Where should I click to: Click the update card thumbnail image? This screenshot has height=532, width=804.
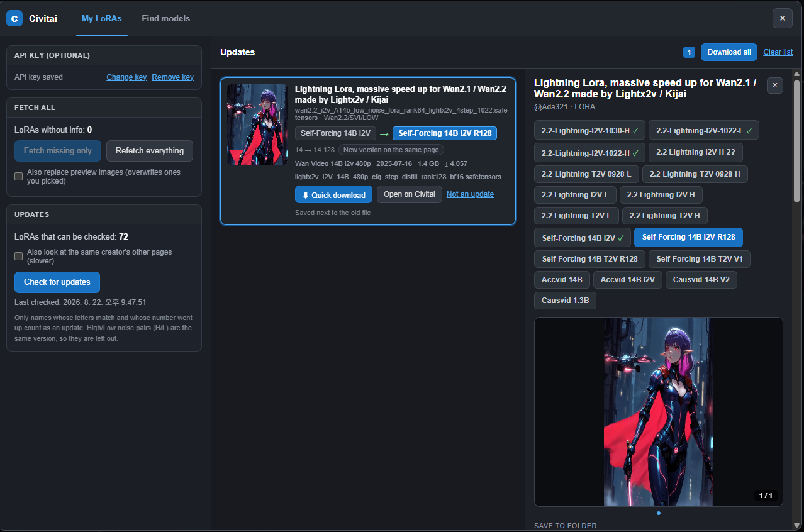tap(257, 125)
